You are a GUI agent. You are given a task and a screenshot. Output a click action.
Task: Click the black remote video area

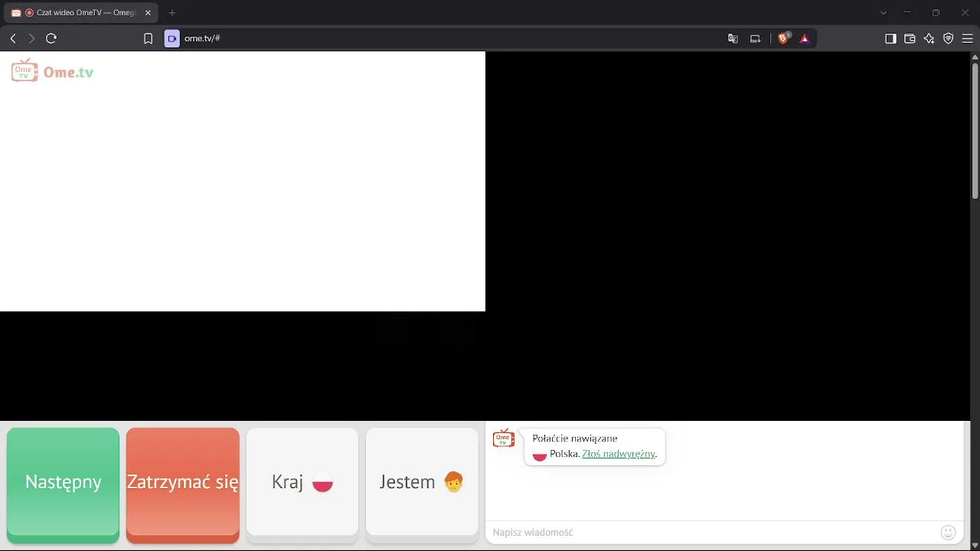pyautogui.click(x=727, y=236)
